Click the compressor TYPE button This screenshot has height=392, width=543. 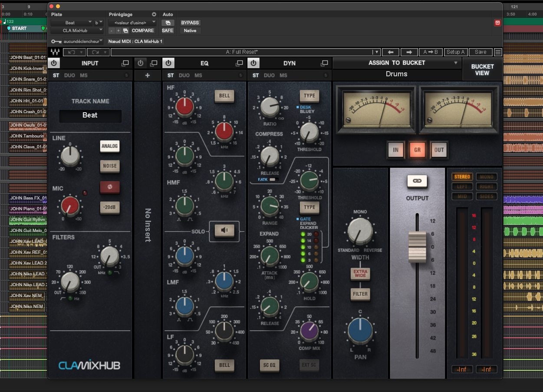[309, 96]
